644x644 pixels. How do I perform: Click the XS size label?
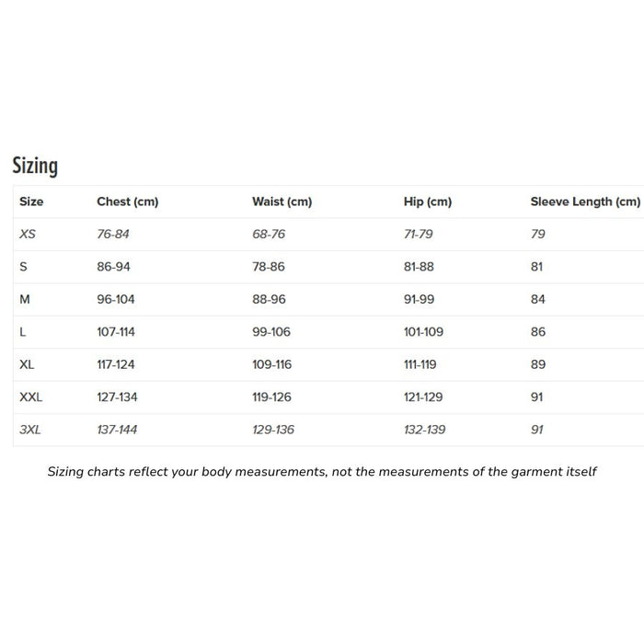[x=28, y=235]
